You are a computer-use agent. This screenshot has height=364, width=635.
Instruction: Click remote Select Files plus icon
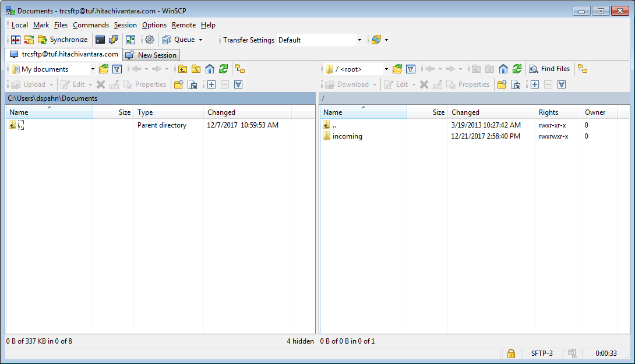535,84
